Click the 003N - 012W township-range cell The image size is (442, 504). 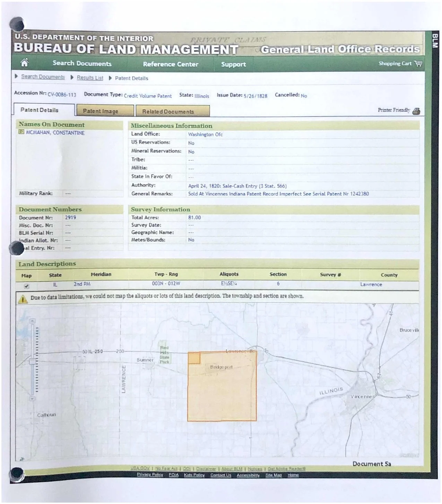[x=166, y=283]
